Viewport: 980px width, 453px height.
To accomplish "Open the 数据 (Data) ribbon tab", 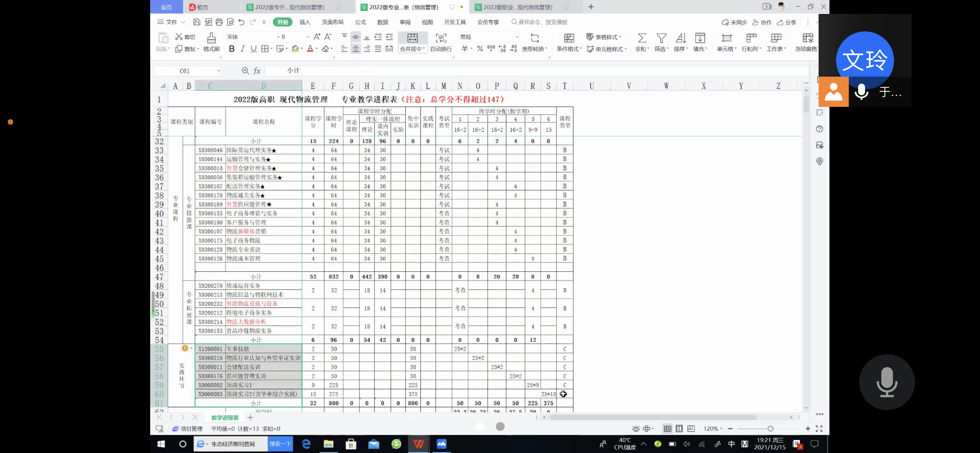I will [382, 22].
